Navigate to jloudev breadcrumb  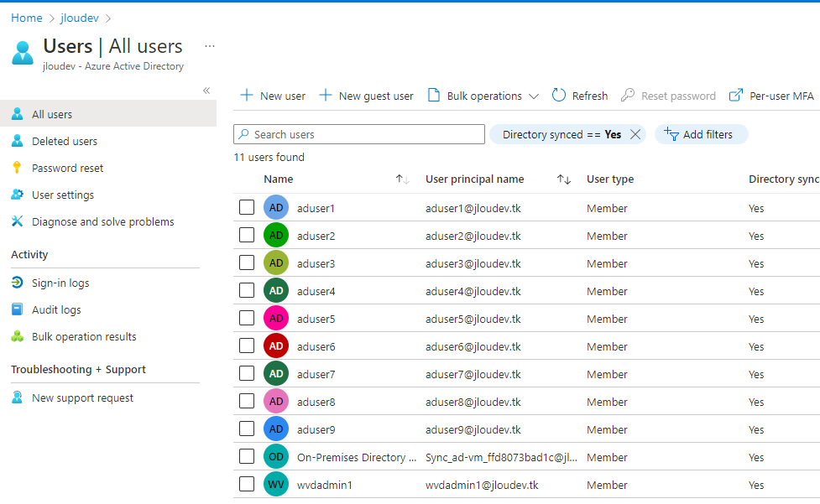click(80, 18)
